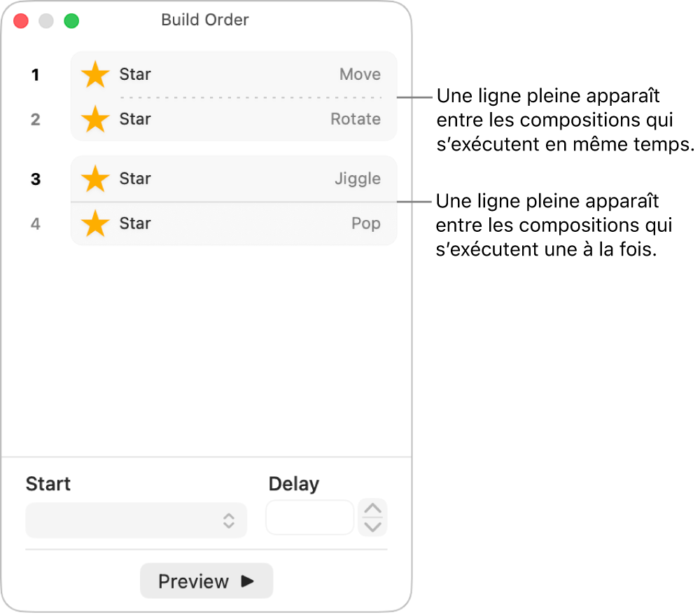Select the star icon next to the Move build

click(x=94, y=74)
